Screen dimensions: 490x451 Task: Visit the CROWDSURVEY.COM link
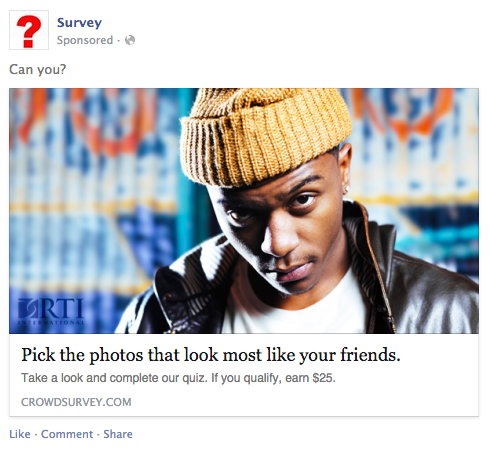pyautogui.click(x=76, y=402)
